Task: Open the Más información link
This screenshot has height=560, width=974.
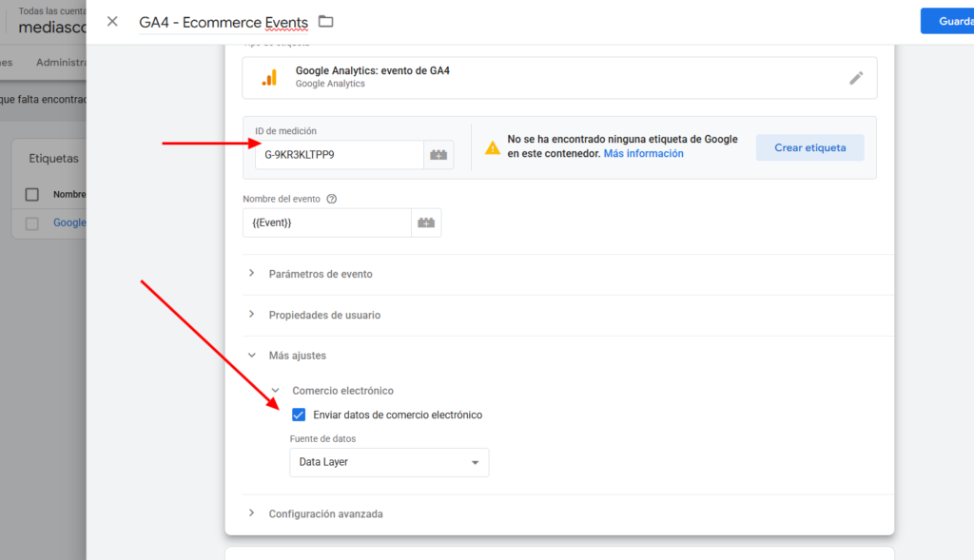Action: (x=643, y=154)
